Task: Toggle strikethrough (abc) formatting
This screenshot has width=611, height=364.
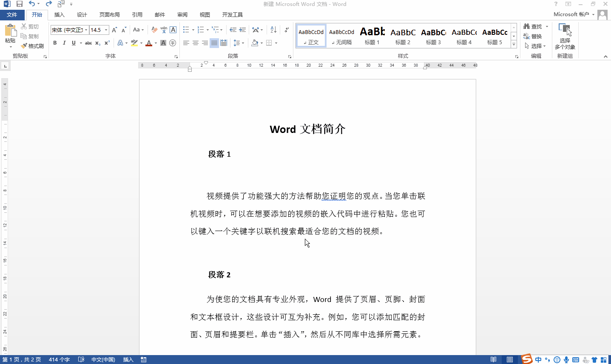Action: click(x=88, y=43)
